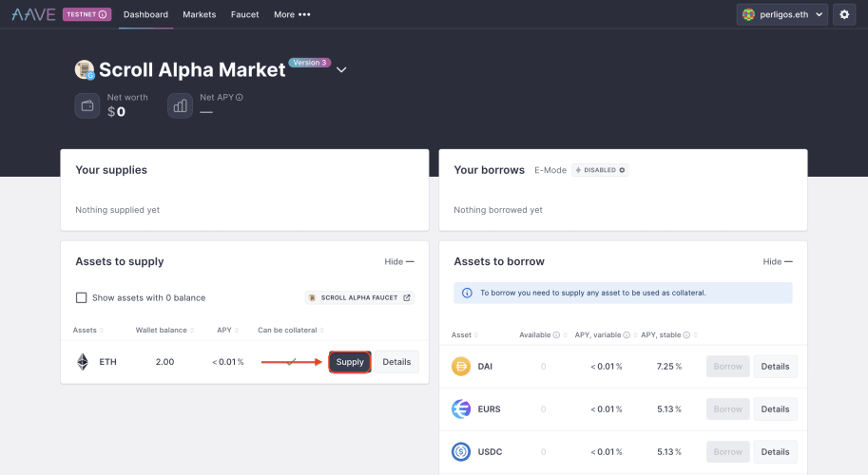This screenshot has height=475, width=868.
Task: Sort supply list by Assets column
Action: pyautogui.click(x=88, y=330)
